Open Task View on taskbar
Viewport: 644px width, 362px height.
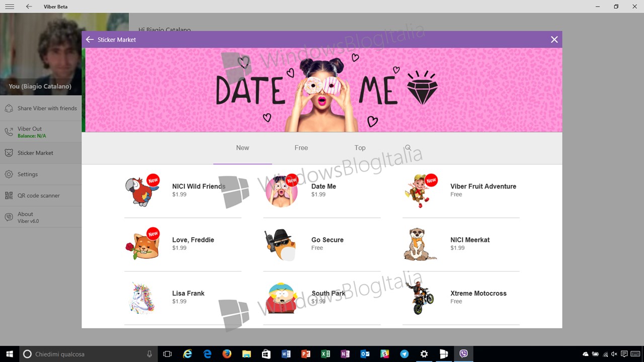point(168,354)
